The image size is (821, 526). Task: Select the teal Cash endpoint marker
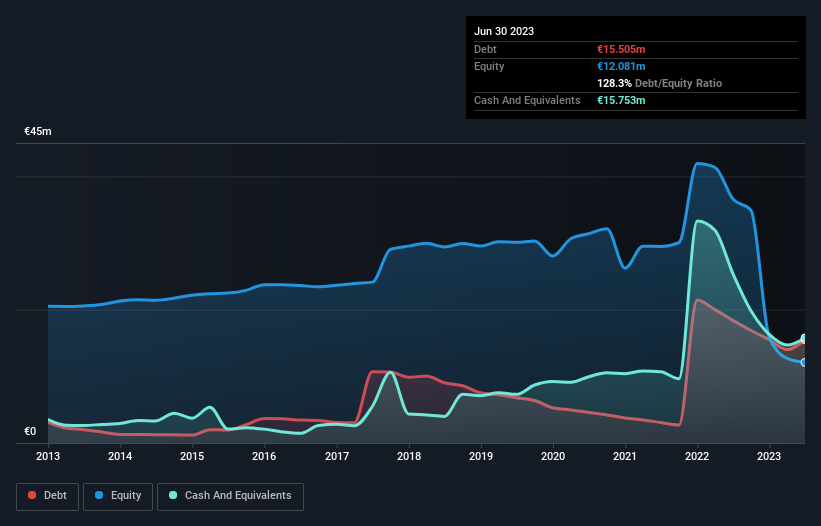(804, 338)
